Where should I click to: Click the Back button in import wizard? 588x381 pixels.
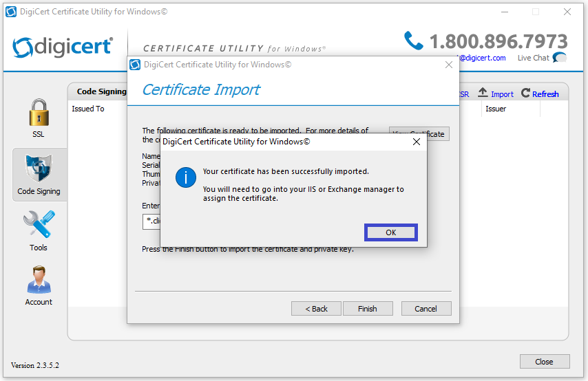[x=316, y=309]
